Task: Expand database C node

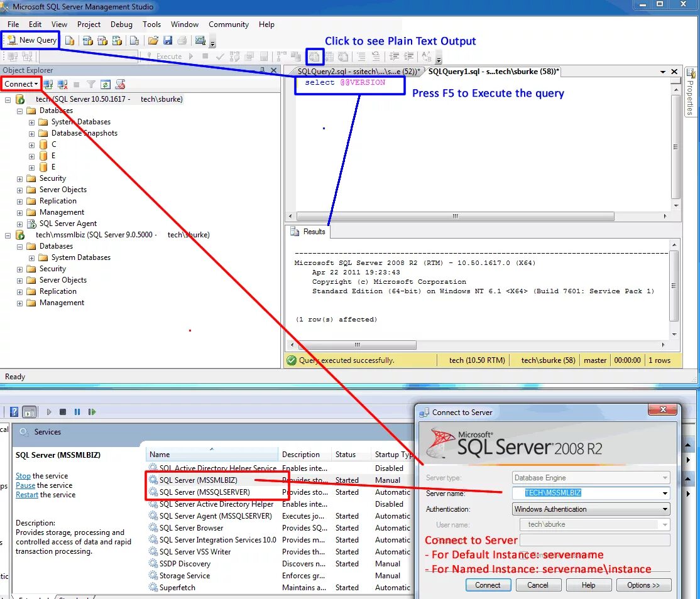Action: coord(31,145)
